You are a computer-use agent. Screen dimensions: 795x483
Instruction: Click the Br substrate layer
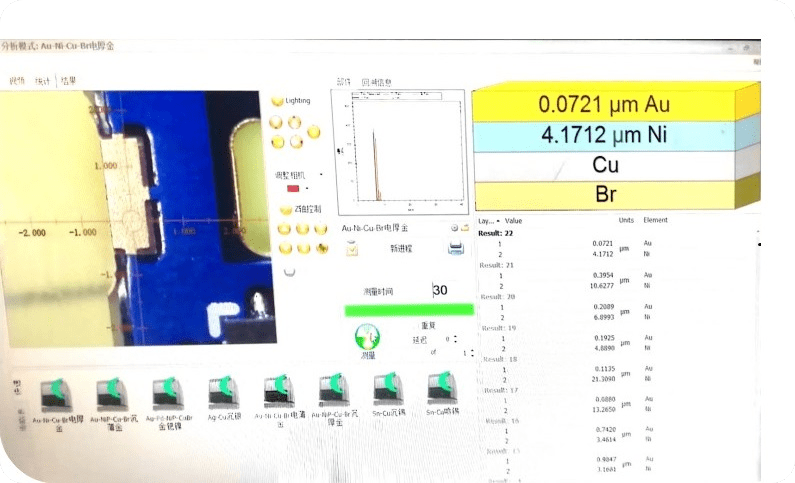604,195
